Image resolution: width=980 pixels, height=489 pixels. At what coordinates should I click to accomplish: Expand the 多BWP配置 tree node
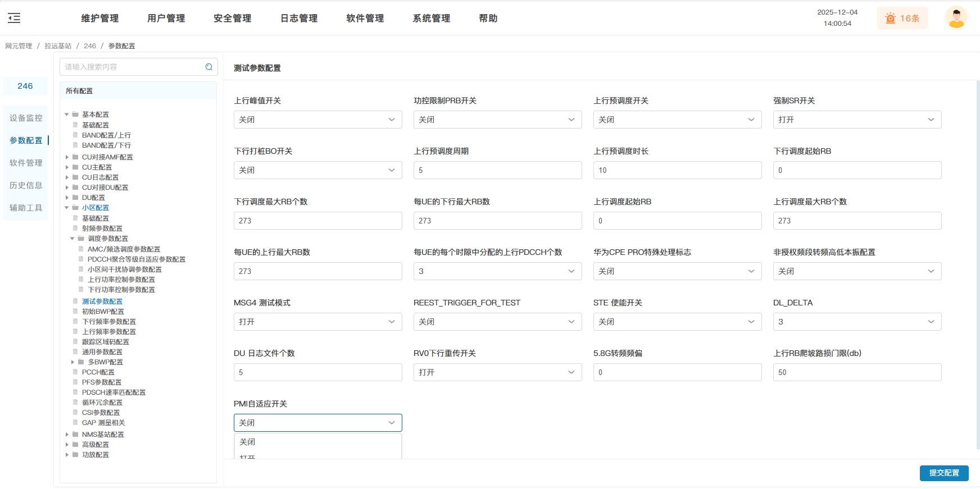(x=72, y=362)
